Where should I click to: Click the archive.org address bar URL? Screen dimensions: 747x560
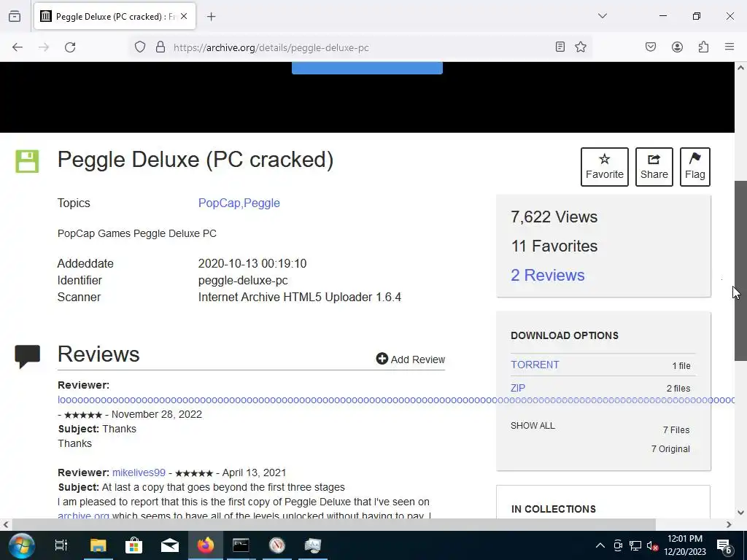click(271, 47)
